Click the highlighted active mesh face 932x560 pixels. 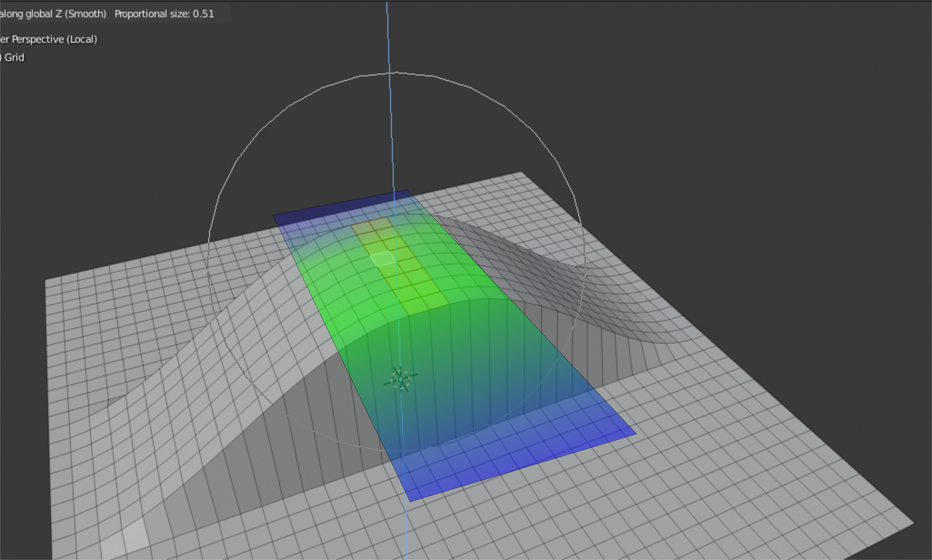point(383,259)
